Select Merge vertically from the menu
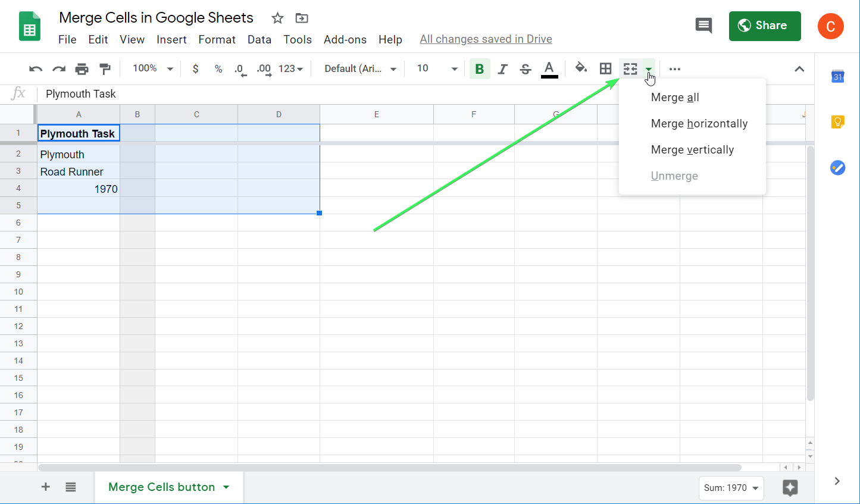The height and width of the screenshot is (504, 860). click(692, 149)
